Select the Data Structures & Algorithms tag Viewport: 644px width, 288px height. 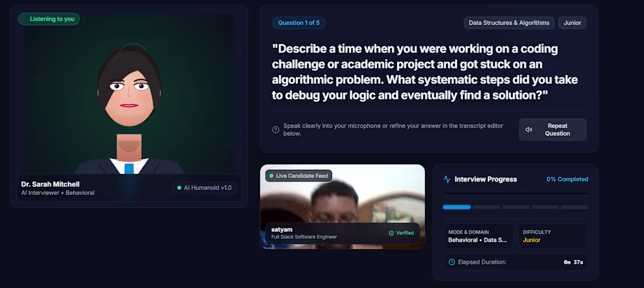click(509, 23)
